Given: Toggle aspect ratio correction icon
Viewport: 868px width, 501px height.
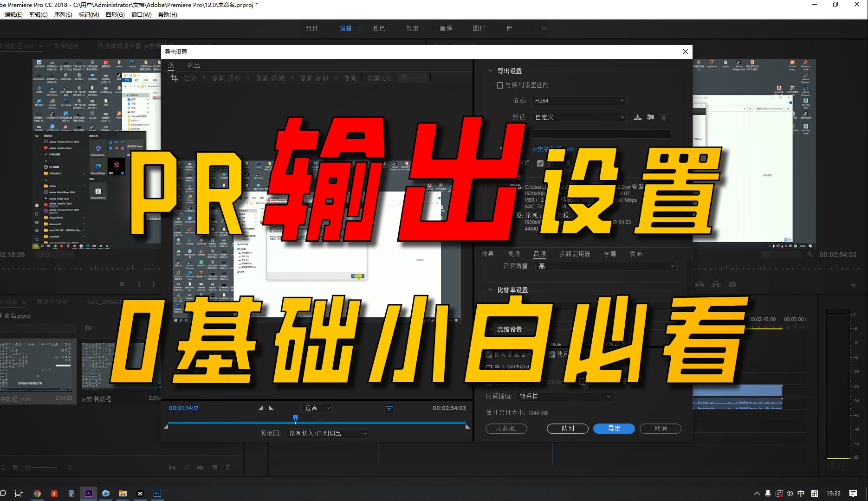Looking at the screenshot, I should tap(389, 408).
